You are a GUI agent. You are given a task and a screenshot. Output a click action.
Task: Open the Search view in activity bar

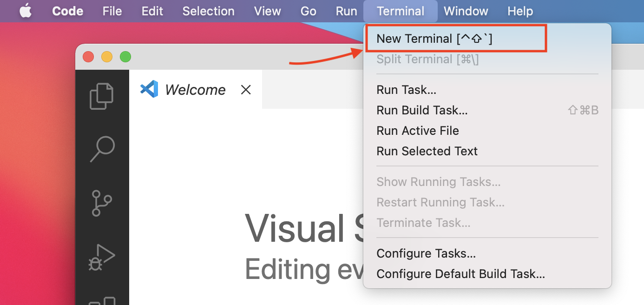coord(102,149)
